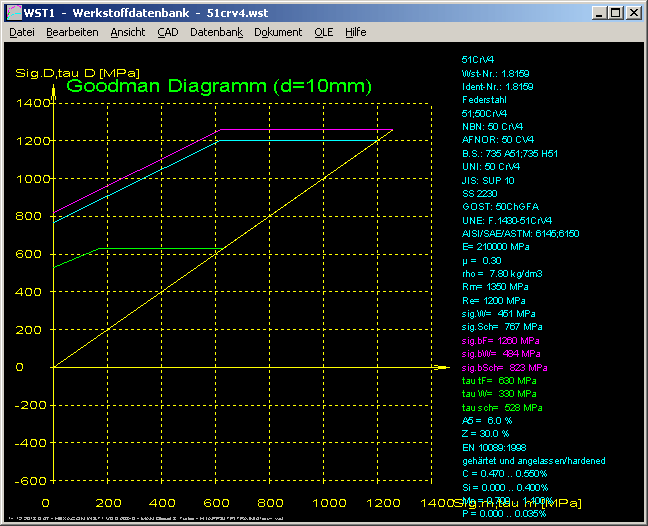Open the Bearbeiten menu

tap(72, 32)
